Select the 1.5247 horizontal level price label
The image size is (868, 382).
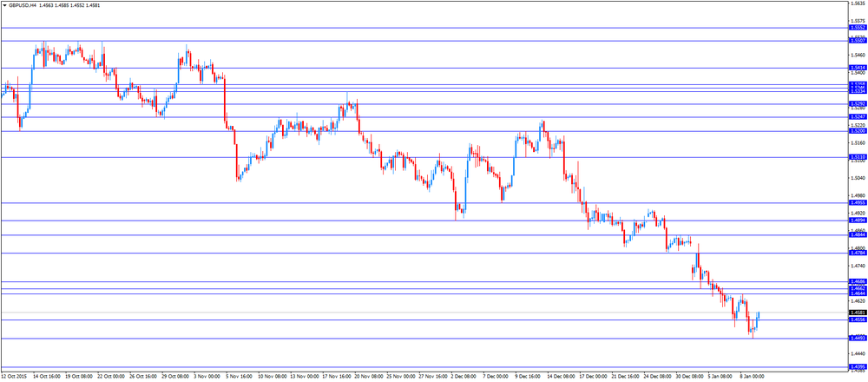click(x=858, y=117)
